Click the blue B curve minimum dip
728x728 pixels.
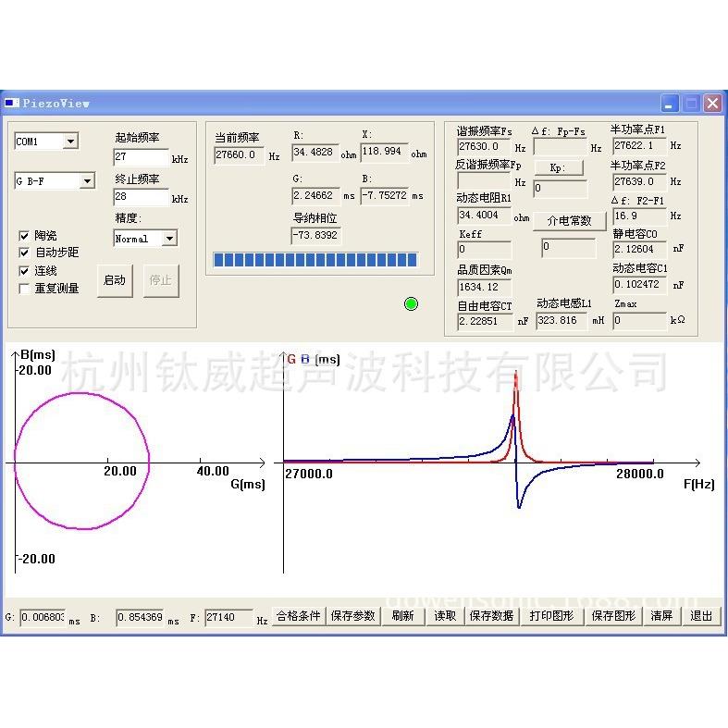pos(519,506)
